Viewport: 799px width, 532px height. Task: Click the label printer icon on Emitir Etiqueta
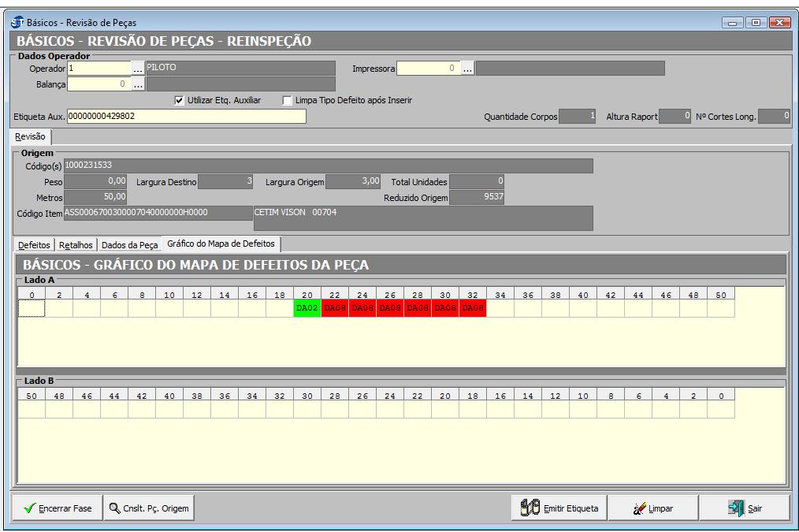(x=530, y=508)
